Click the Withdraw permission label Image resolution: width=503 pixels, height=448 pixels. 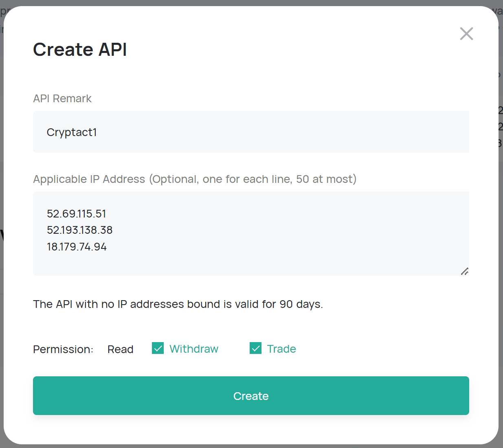tap(194, 349)
